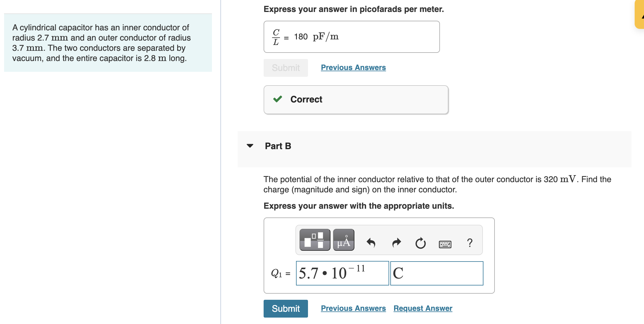The image size is (644, 324).
Task: Open Previous Answers link for Part A
Action: 353,67
